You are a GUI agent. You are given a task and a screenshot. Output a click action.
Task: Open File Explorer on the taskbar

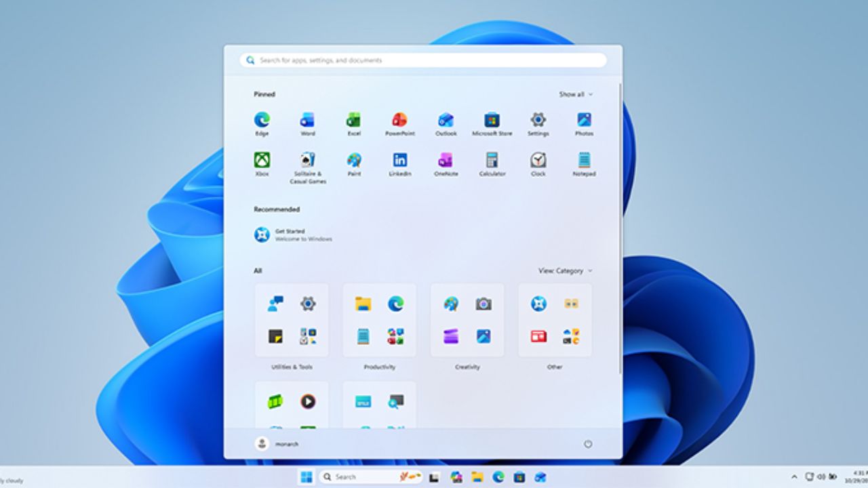(x=477, y=476)
